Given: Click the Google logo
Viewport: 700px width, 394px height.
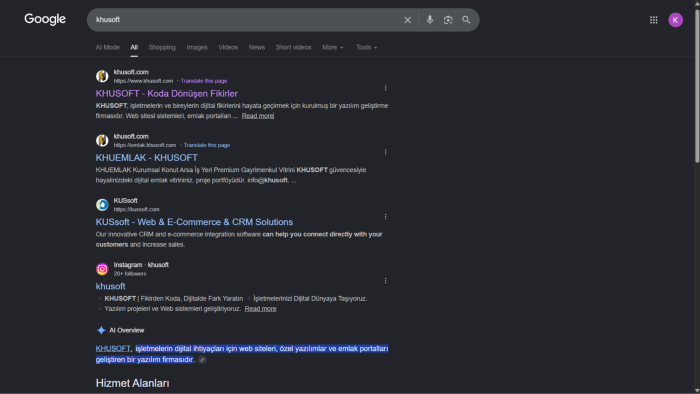Looking at the screenshot, I should tap(45, 19).
